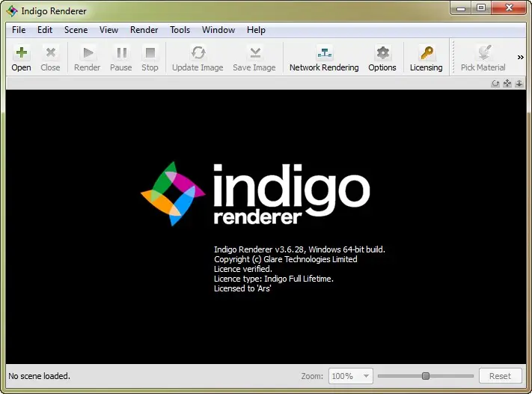532x394 pixels.
Task: Click the Indigo Renderer title bar icon
Action: click(12, 11)
